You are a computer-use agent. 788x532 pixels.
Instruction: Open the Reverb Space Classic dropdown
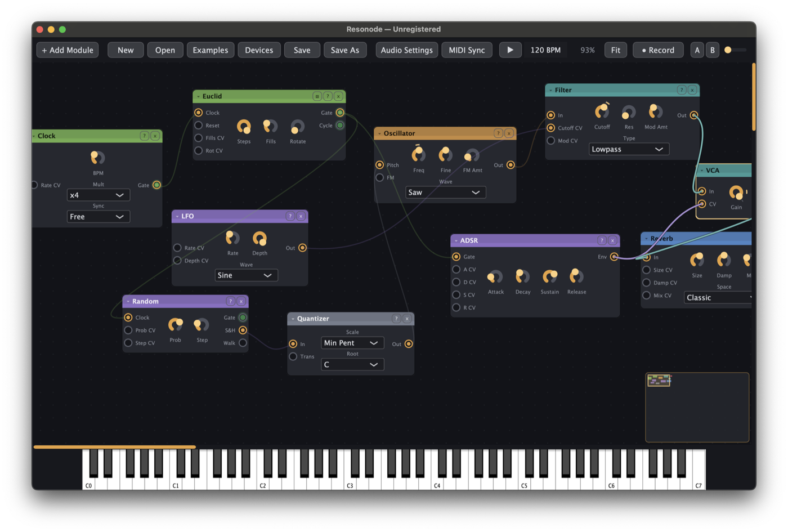click(x=718, y=298)
